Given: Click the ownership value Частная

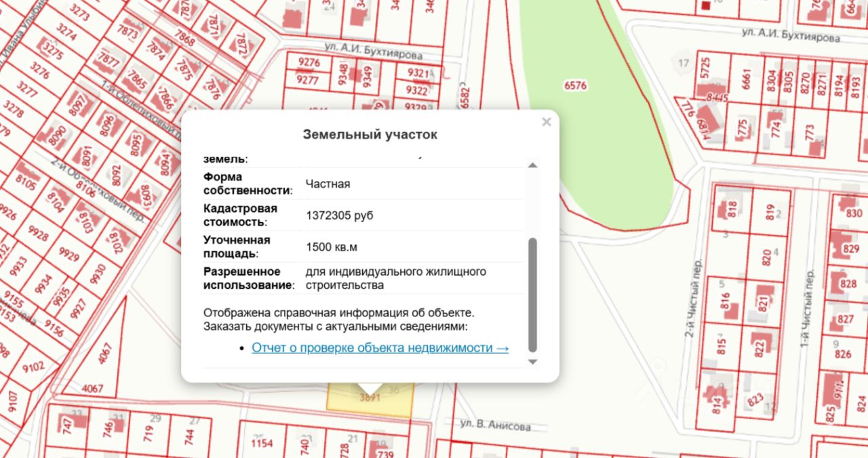Looking at the screenshot, I should click(328, 184).
